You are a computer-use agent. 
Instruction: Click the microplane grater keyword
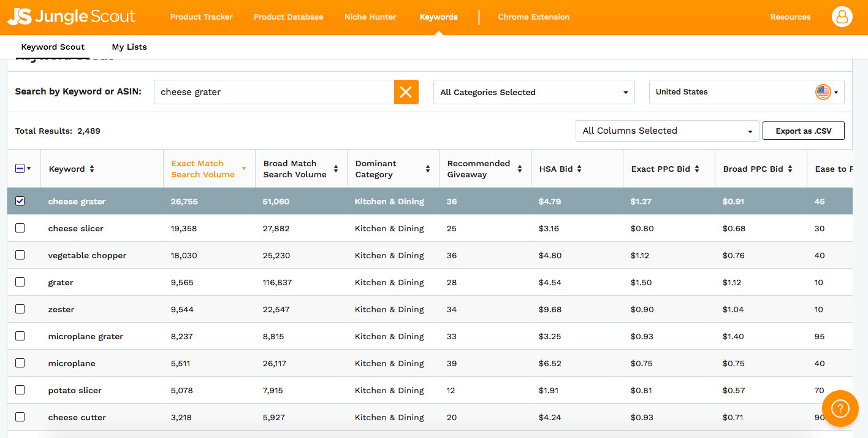coord(86,336)
